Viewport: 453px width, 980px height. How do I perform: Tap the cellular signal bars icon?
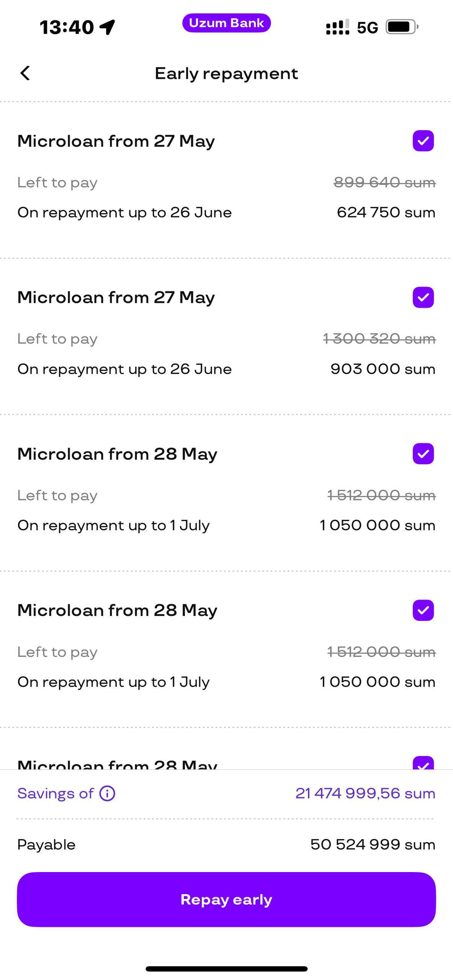click(337, 27)
